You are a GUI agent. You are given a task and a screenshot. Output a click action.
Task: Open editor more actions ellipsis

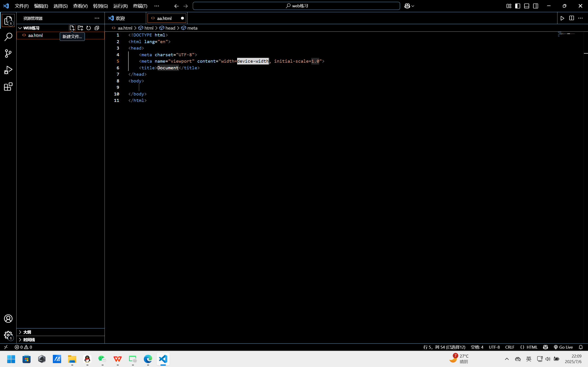[x=580, y=18]
